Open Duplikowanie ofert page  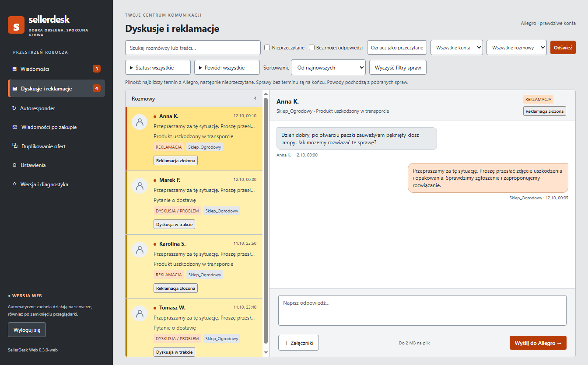56,146
